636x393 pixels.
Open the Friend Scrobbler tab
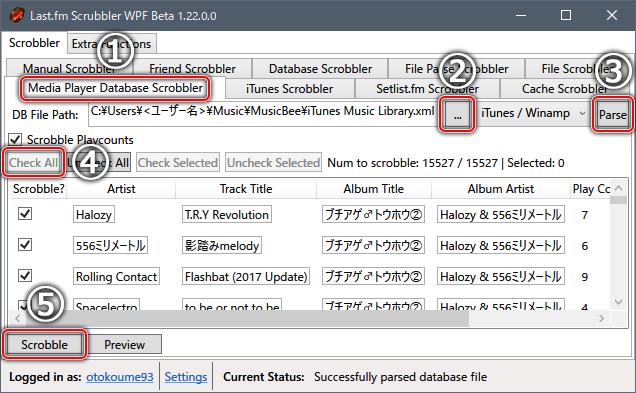(192, 69)
